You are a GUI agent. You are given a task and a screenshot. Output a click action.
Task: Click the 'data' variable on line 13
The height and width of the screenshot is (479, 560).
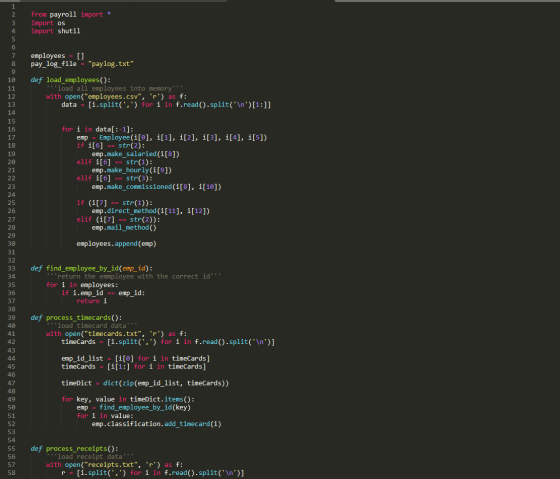click(x=69, y=105)
